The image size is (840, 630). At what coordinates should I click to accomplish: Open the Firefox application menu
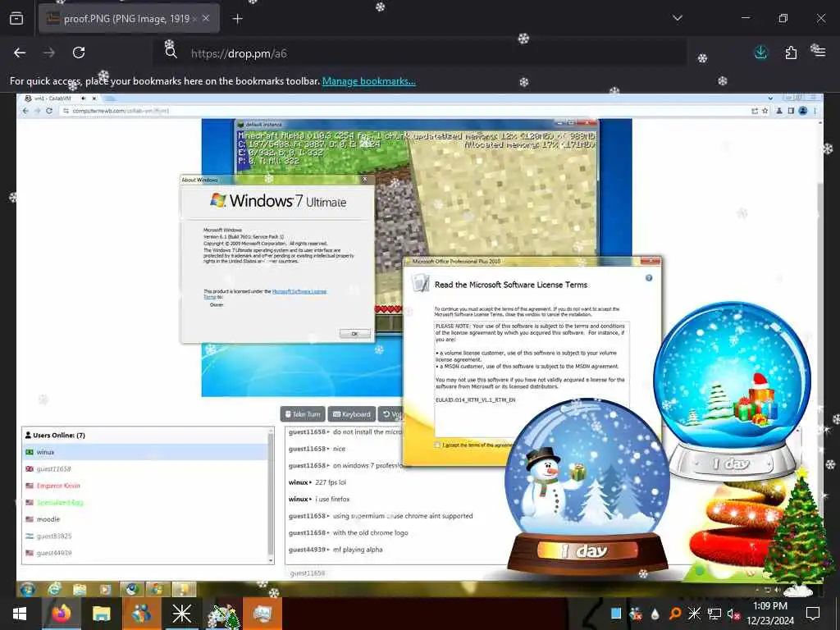pyautogui.click(x=819, y=52)
